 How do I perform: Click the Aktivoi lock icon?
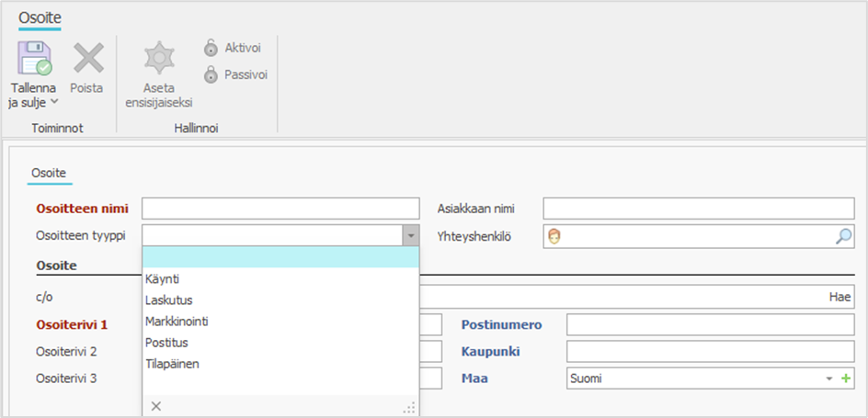pyautogui.click(x=211, y=48)
